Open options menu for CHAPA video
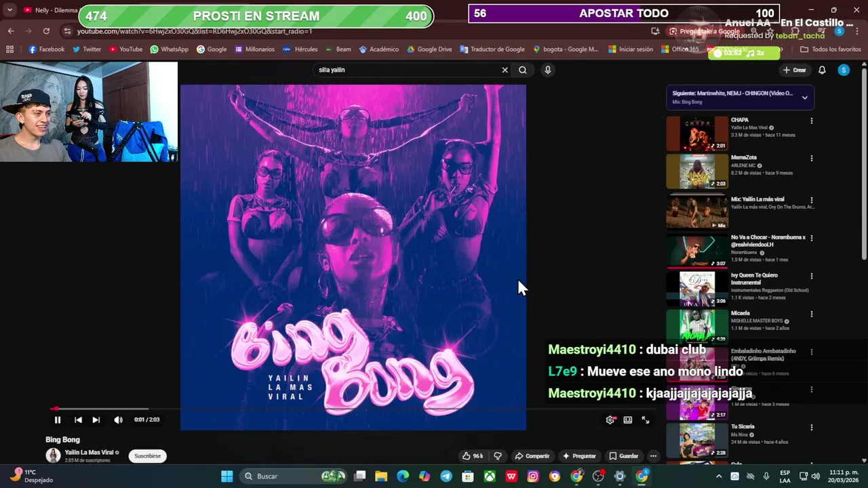The image size is (868, 488). pos(812,121)
